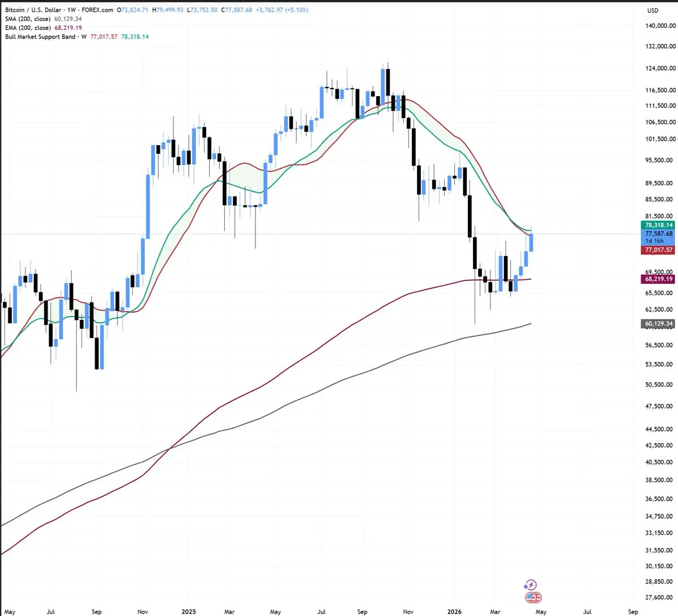Click the band value 77,017.57 in legend
Screen dimensions: 678x616
click(x=104, y=37)
